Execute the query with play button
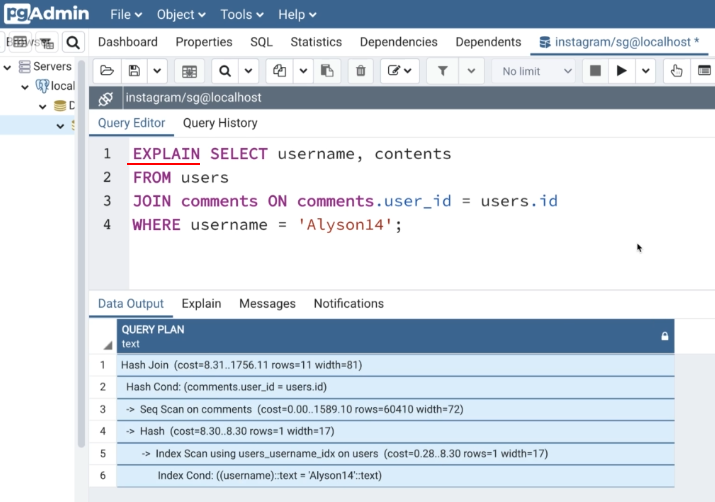Image resolution: width=715 pixels, height=502 pixels. pos(621,71)
